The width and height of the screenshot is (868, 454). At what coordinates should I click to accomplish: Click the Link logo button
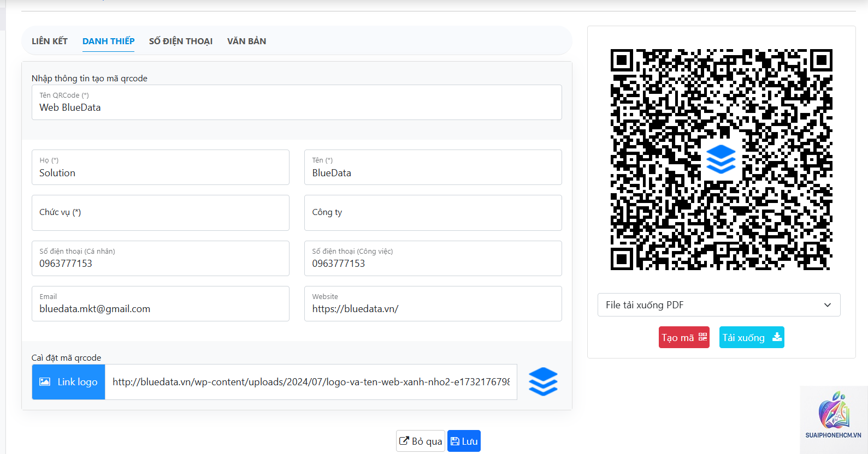point(68,382)
